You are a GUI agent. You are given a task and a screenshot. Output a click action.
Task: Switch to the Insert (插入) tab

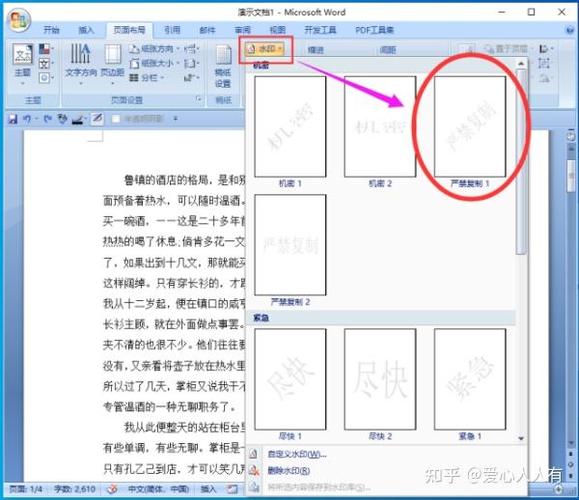(x=86, y=30)
